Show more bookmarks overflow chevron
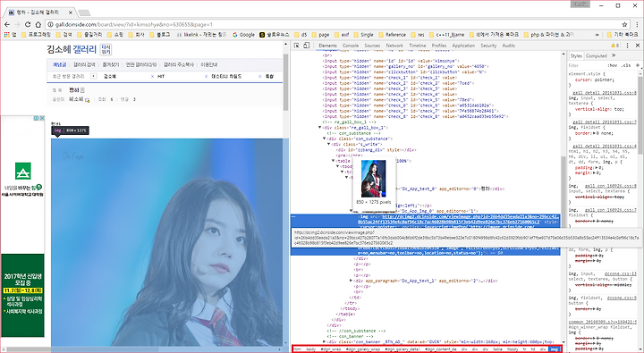Screen dimensions: 644x353 [x=597, y=35]
